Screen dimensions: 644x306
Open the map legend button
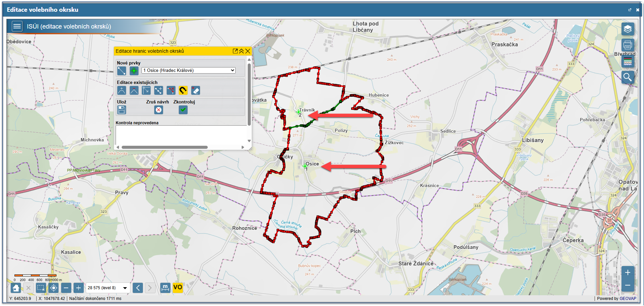tap(628, 61)
